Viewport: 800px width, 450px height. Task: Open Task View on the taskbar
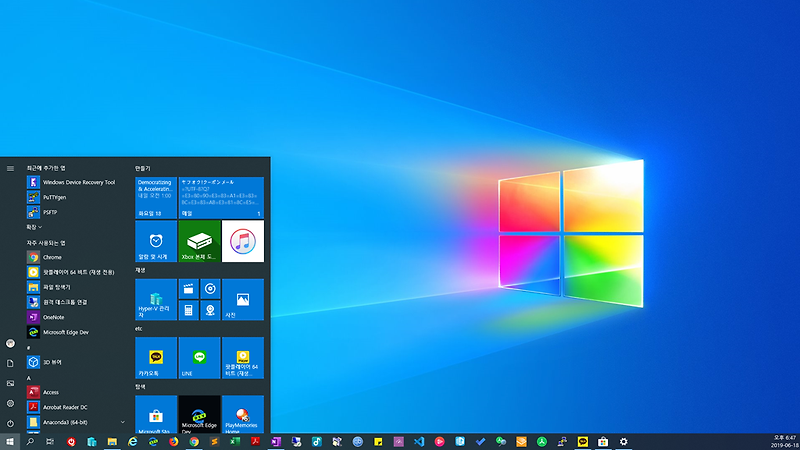pos(50,442)
